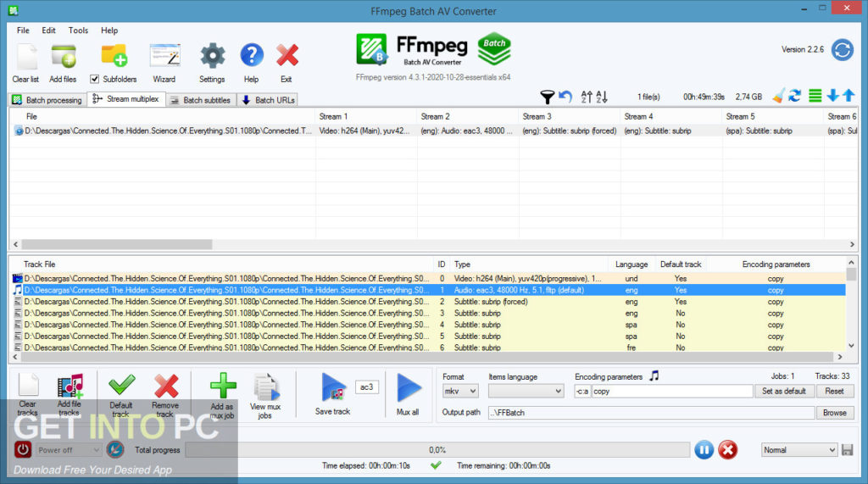Click the Clear list icon
868x484 pixels.
[26, 57]
